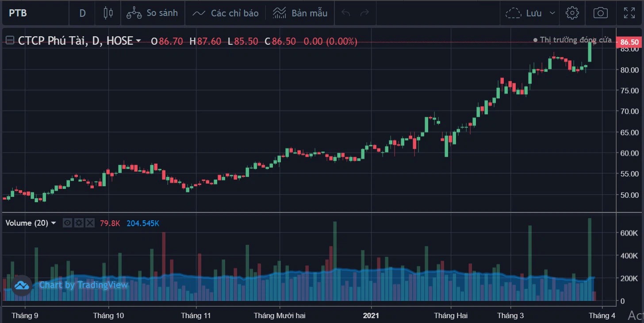Viewport: 644px width, 323px height.
Task: Click the redo arrow in the toolbar
Action: coord(365,13)
